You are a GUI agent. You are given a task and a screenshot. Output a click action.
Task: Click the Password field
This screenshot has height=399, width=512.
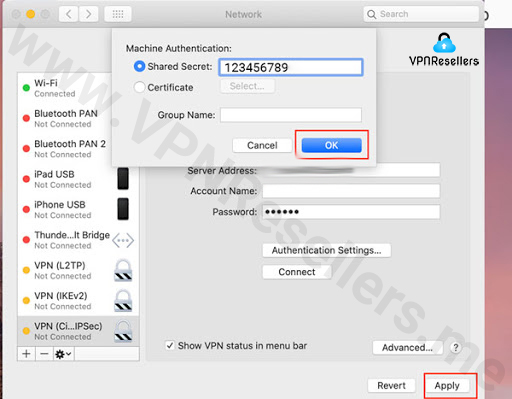pyautogui.click(x=351, y=212)
